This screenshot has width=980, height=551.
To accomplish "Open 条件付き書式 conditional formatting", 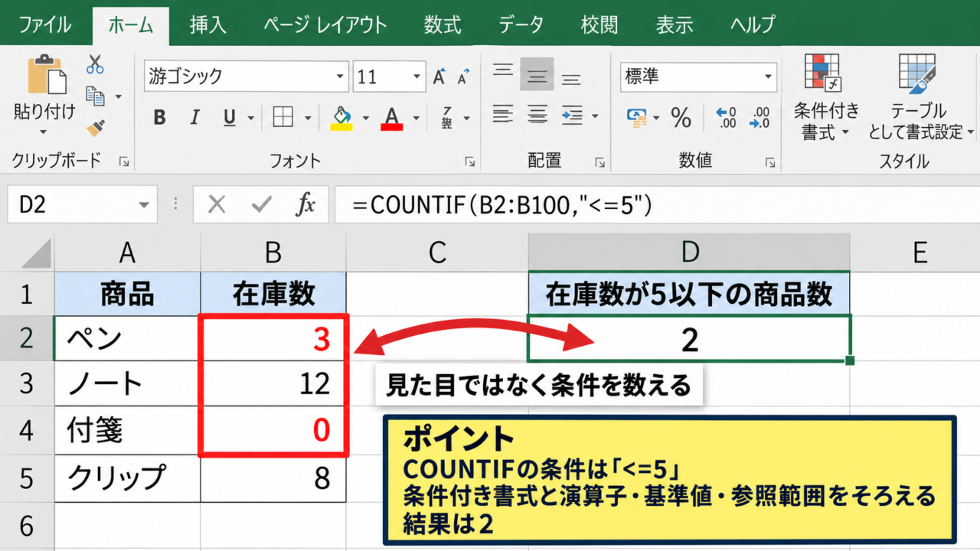I will (x=826, y=97).
